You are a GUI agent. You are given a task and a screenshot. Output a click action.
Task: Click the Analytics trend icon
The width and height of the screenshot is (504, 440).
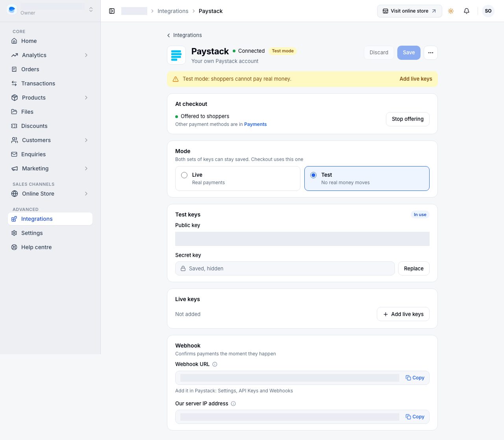[15, 55]
